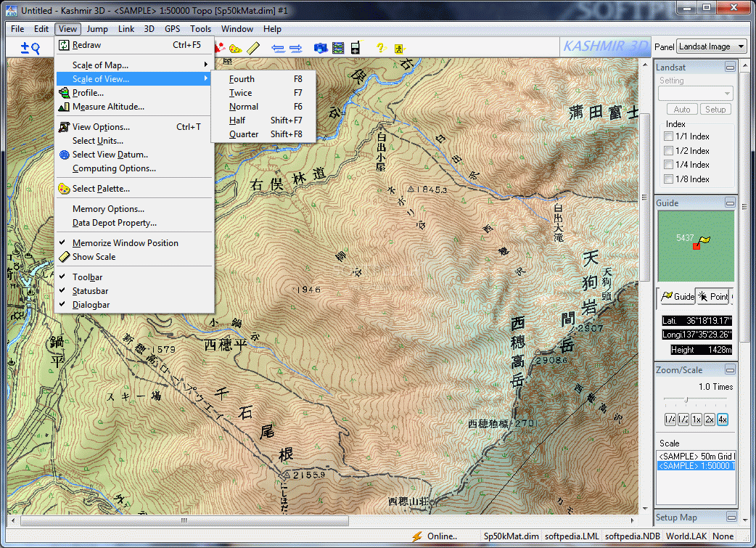
Task: Click the View Options icon in menu
Action: coord(64,127)
